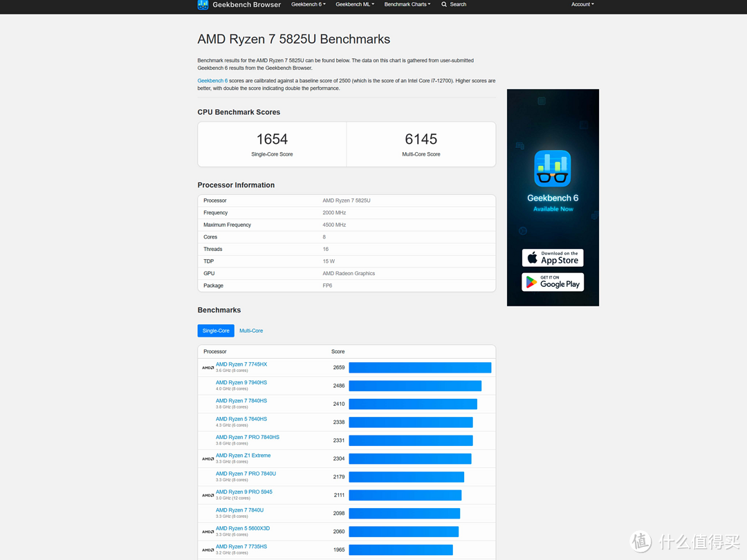Screen dimensions: 747x560
Task: Click the 1965 score for Ryzen 7 7735HS
Action: point(339,550)
